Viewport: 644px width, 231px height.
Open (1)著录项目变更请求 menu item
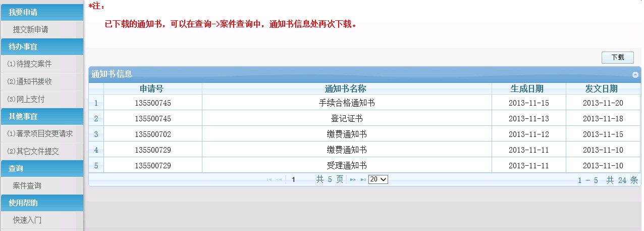pyautogui.click(x=40, y=134)
